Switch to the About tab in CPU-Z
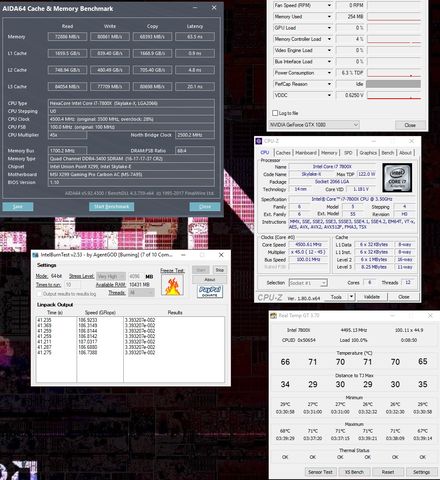The width and height of the screenshot is (440, 480). pyautogui.click(x=405, y=153)
